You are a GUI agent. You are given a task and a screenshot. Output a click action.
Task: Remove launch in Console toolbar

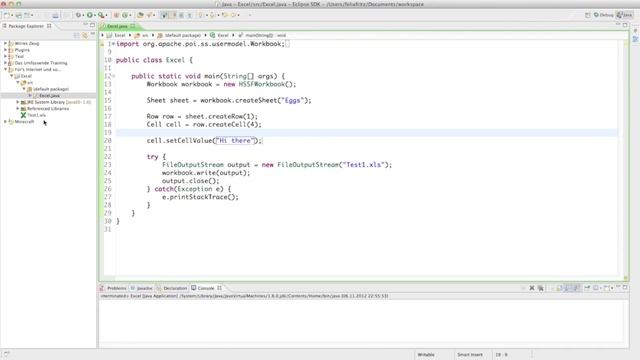pos(532,288)
